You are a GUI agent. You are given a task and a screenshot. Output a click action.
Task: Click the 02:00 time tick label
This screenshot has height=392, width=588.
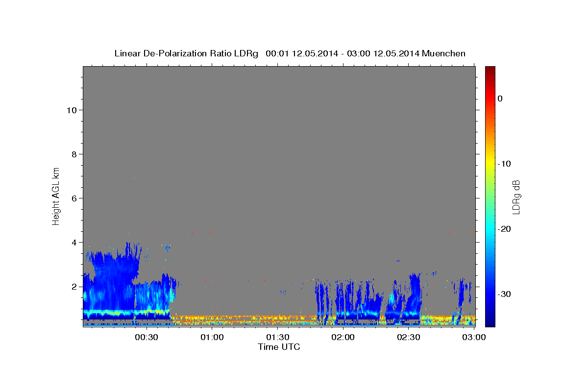(343, 337)
